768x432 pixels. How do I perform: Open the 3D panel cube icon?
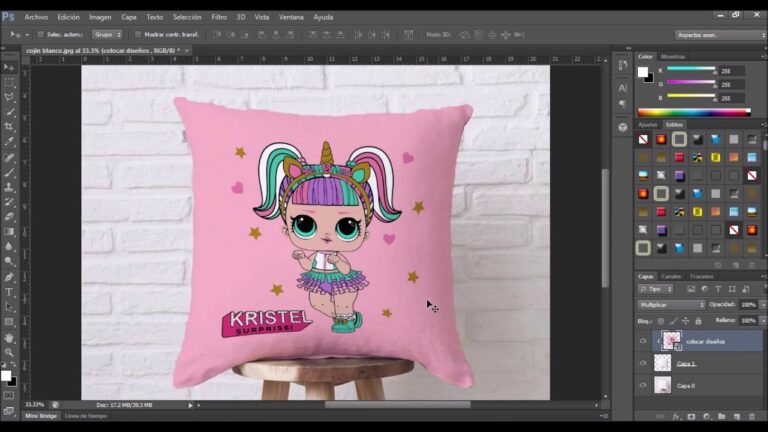[x=623, y=127]
